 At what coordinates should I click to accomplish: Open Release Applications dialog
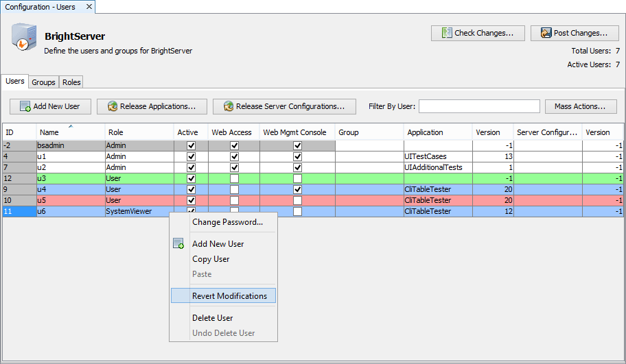pyautogui.click(x=152, y=106)
